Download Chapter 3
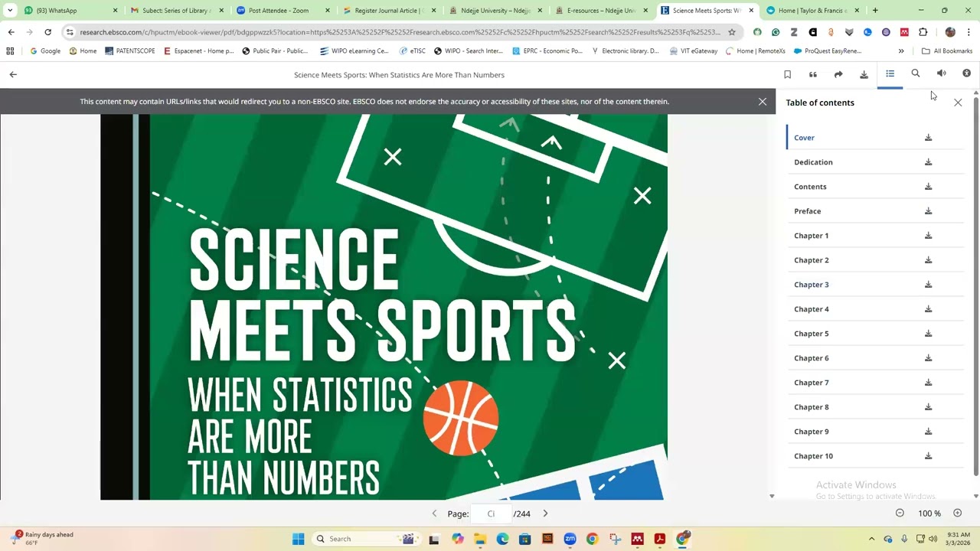The image size is (980, 551). point(928,285)
